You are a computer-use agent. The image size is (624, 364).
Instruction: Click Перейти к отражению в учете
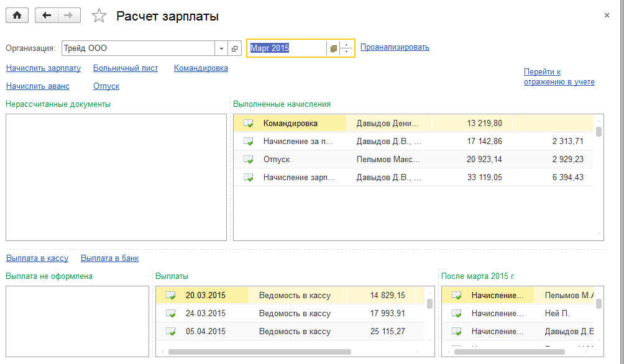tap(559, 77)
